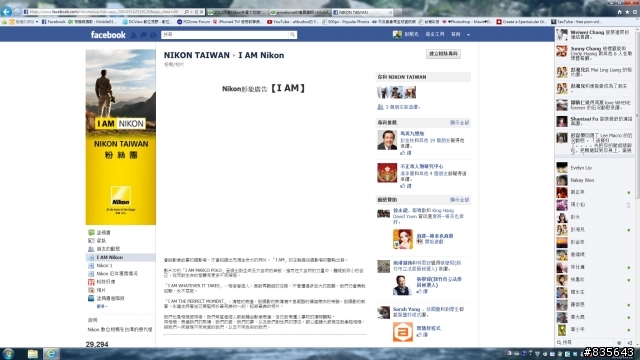Screen dimensions: 640x360
Task: Click Weiwei Chang's ticker story
Action: (594, 35)
